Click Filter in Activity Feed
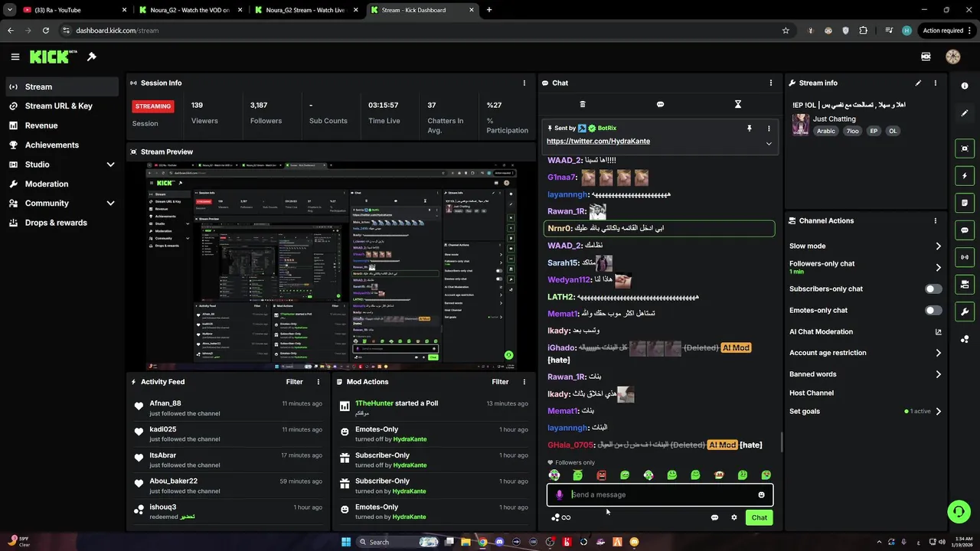 tap(294, 382)
